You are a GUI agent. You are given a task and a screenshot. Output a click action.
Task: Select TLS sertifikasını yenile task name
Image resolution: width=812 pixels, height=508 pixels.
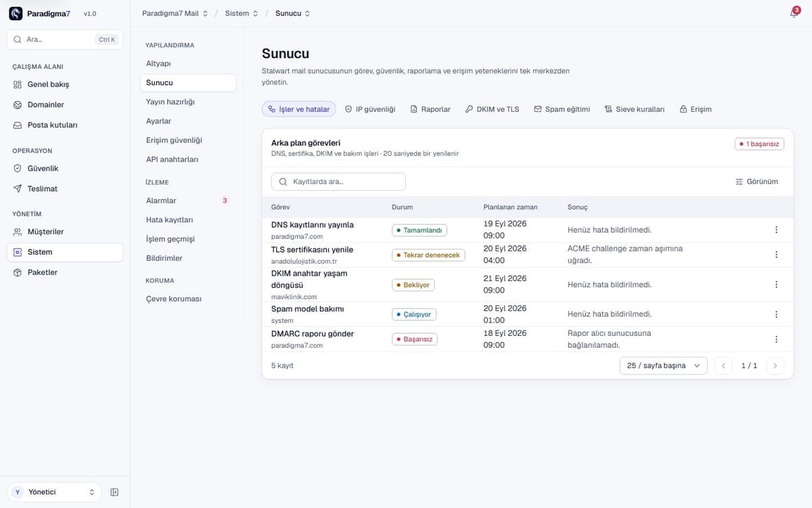312,250
